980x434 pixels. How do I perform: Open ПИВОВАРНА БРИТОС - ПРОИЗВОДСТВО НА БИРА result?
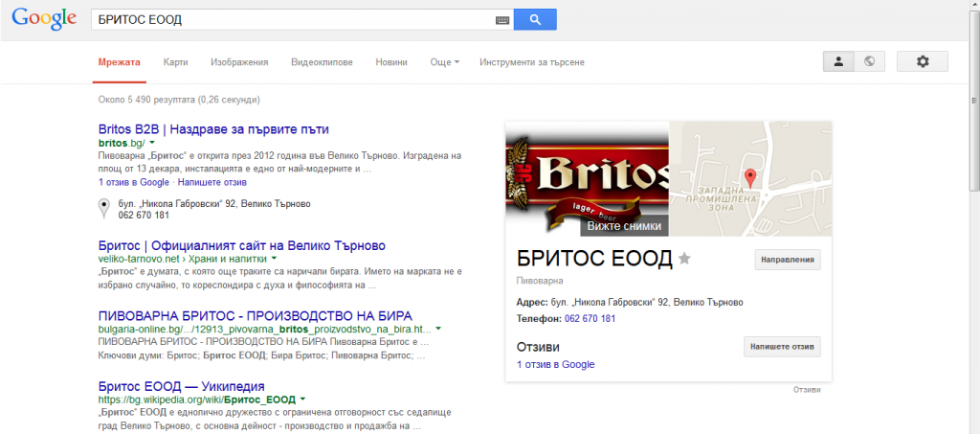256,315
